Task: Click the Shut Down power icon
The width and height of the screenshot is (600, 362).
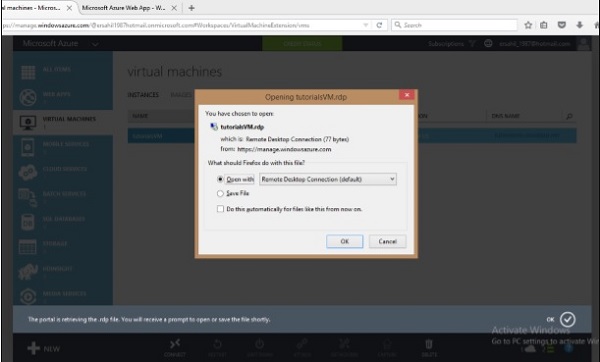Action: pos(259,344)
